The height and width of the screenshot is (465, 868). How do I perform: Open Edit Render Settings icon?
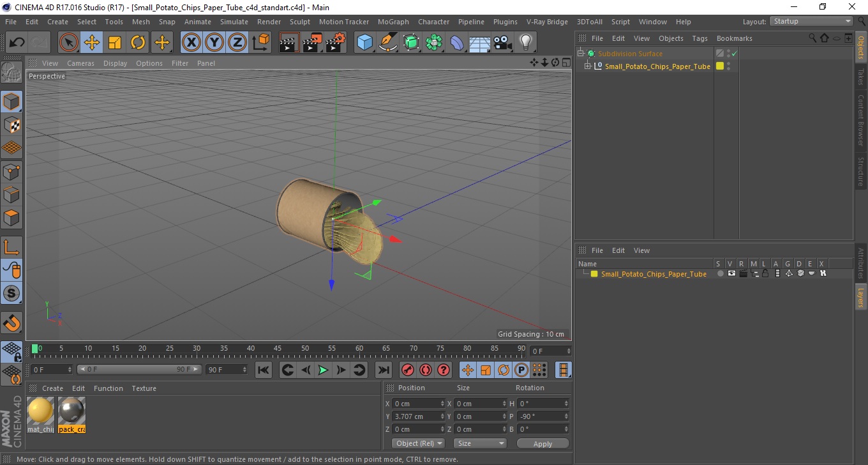click(336, 43)
